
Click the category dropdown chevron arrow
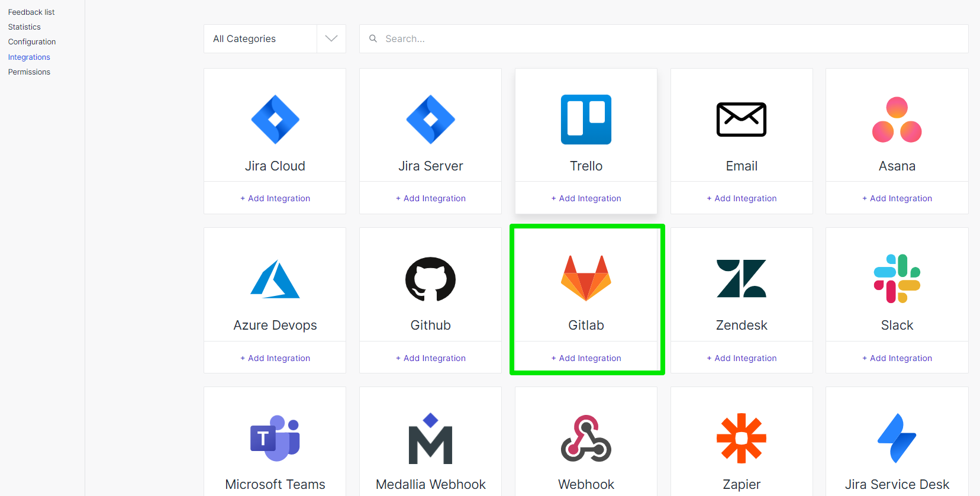[x=331, y=38]
